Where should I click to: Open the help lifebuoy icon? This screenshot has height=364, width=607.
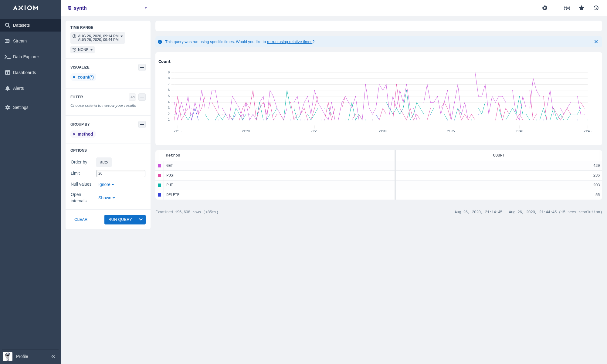pyautogui.click(x=545, y=8)
